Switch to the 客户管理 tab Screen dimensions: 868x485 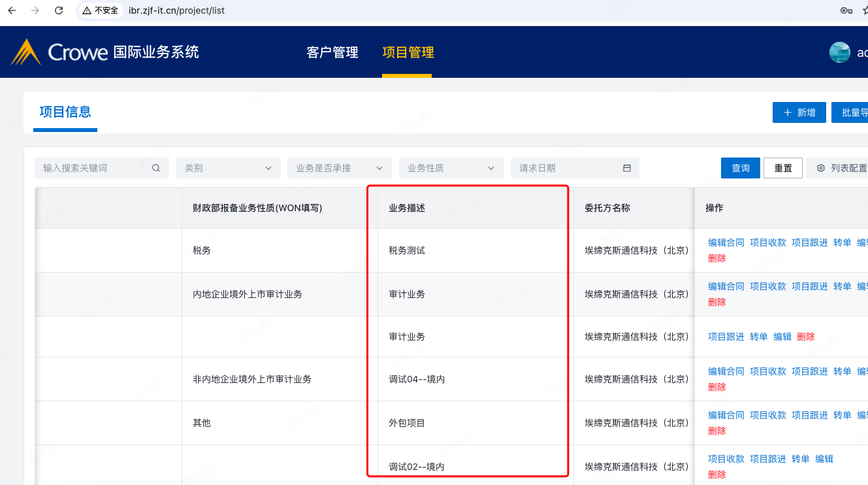coord(332,53)
